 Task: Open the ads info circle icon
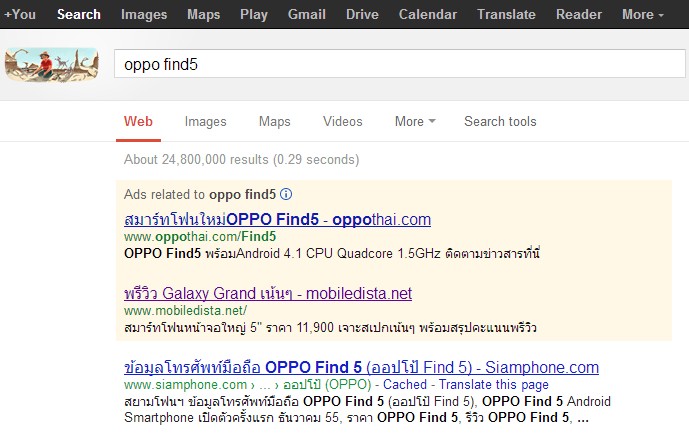tap(286, 194)
